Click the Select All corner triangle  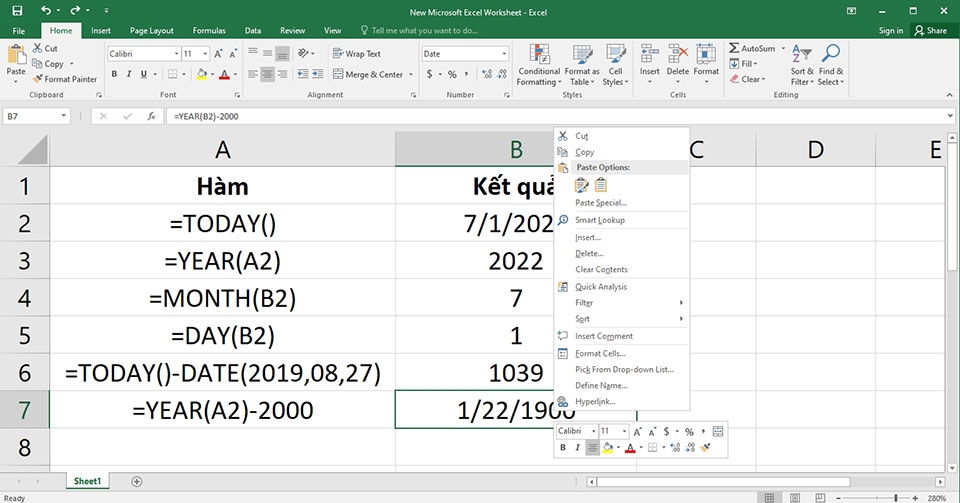point(32,149)
